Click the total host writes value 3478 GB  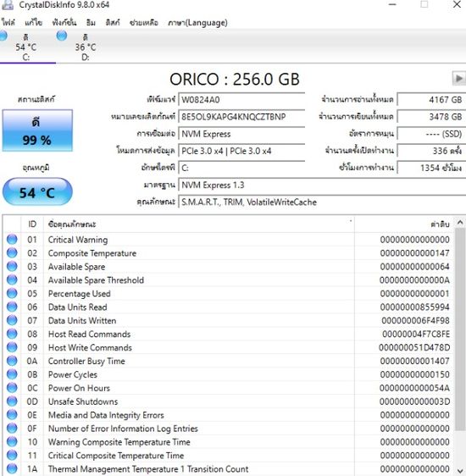pyautogui.click(x=431, y=117)
